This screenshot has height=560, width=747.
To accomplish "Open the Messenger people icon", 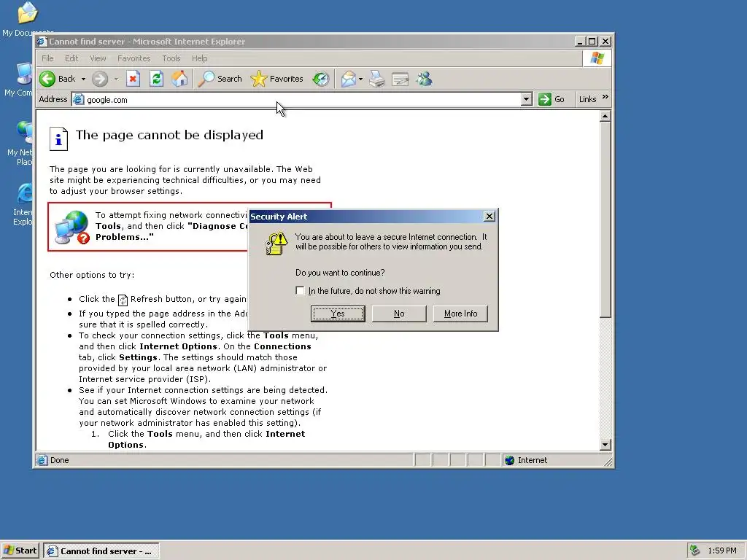I will [x=424, y=79].
